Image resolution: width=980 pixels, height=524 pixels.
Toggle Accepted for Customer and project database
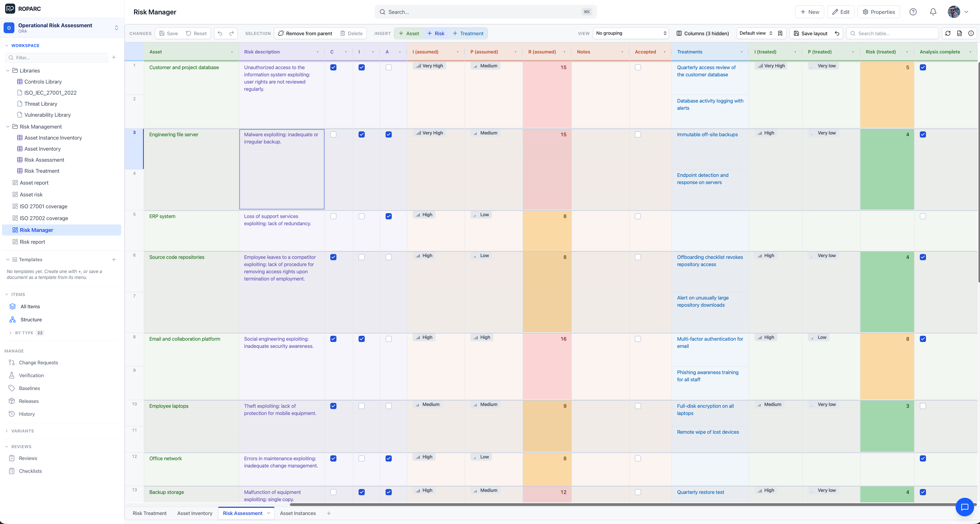(x=638, y=67)
